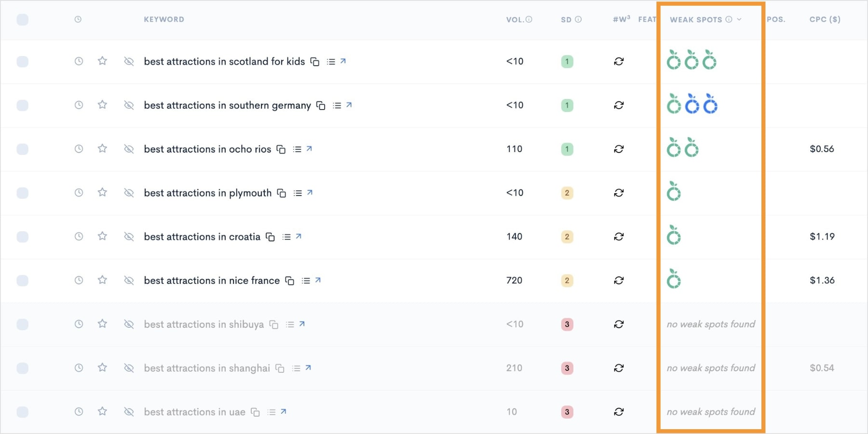Click the info icon beside SD
Image resolution: width=868 pixels, height=434 pixels.
tap(578, 19)
